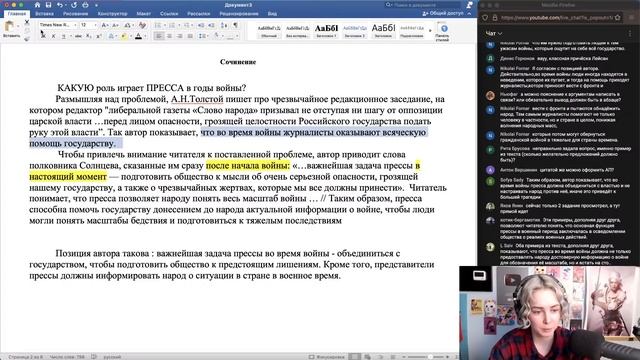Open the Главная ribbon tab
This screenshot has height=360, width=640.
[17, 13]
